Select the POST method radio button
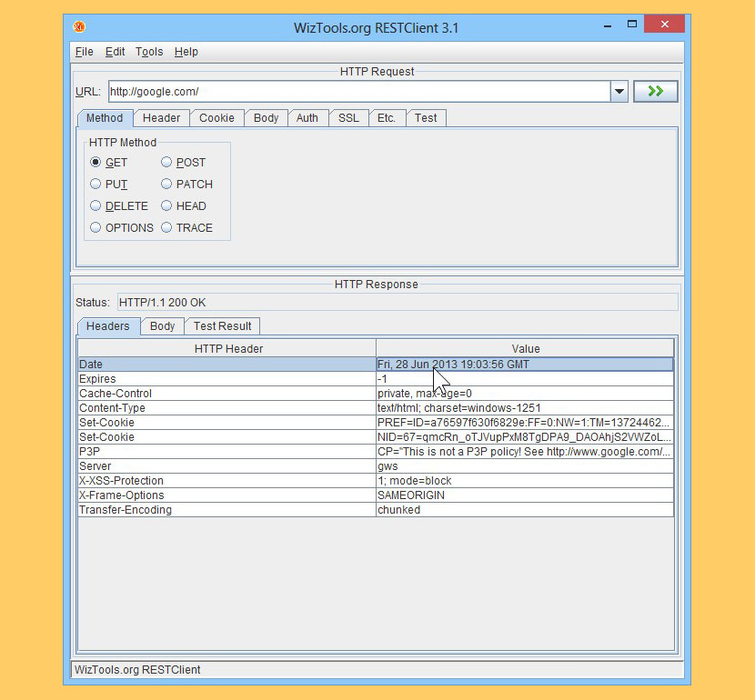This screenshot has height=700, width=755. click(166, 163)
